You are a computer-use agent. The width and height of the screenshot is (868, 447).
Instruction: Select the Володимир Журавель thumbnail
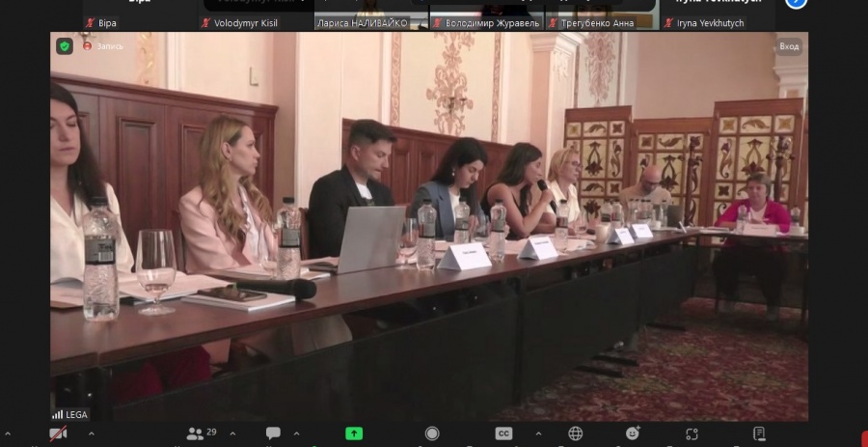pos(487,14)
